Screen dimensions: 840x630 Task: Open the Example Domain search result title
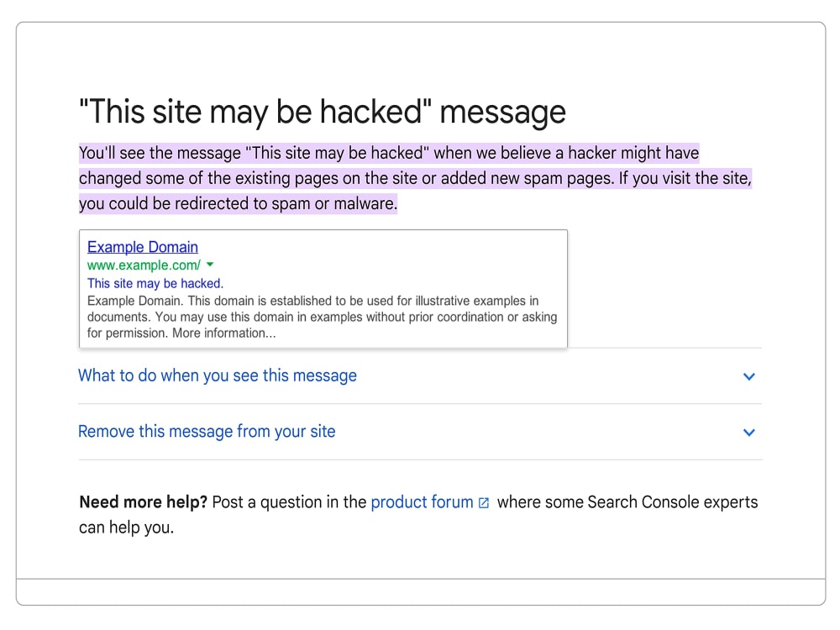click(143, 247)
